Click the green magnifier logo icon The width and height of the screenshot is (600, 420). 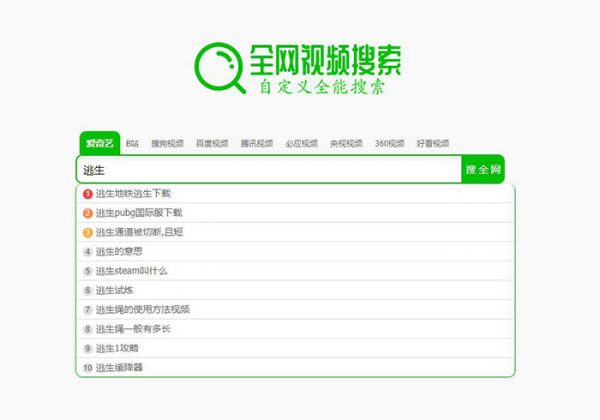click(x=222, y=65)
